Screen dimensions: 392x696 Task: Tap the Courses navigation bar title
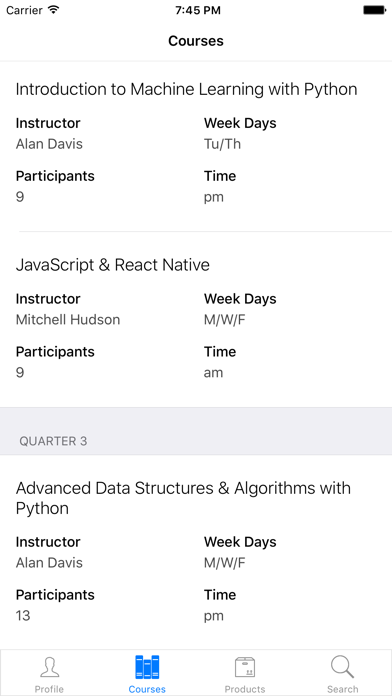(196, 41)
